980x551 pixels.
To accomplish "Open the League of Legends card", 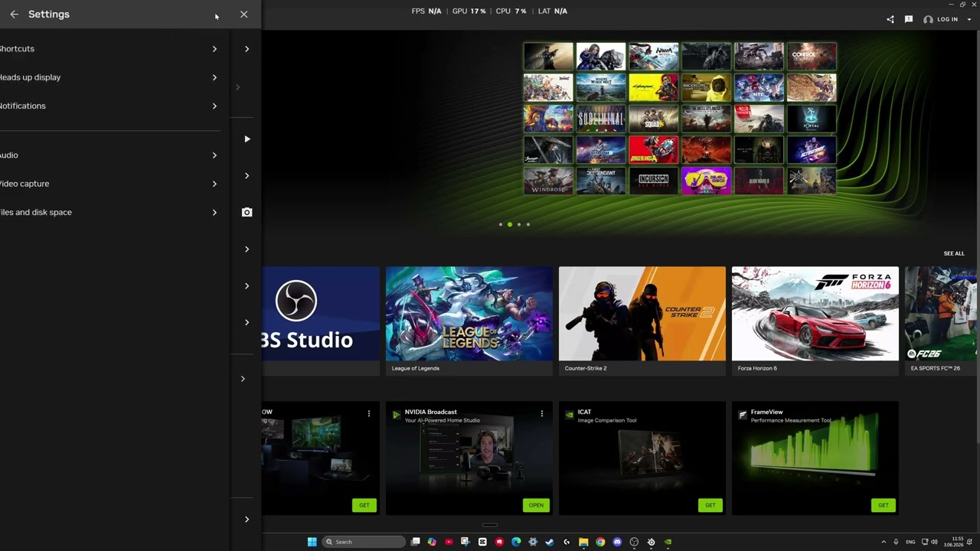I will (469, 321).
